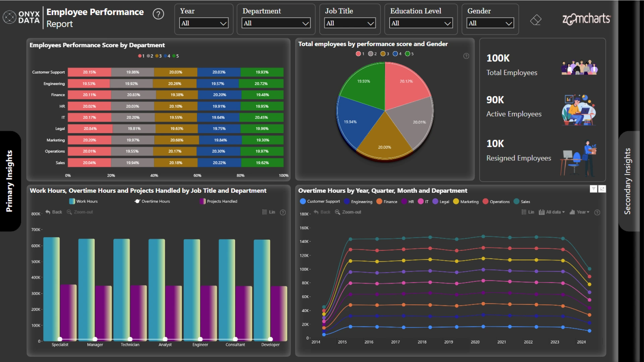Toggle the Finance line legend

click(x=387, y=201)
